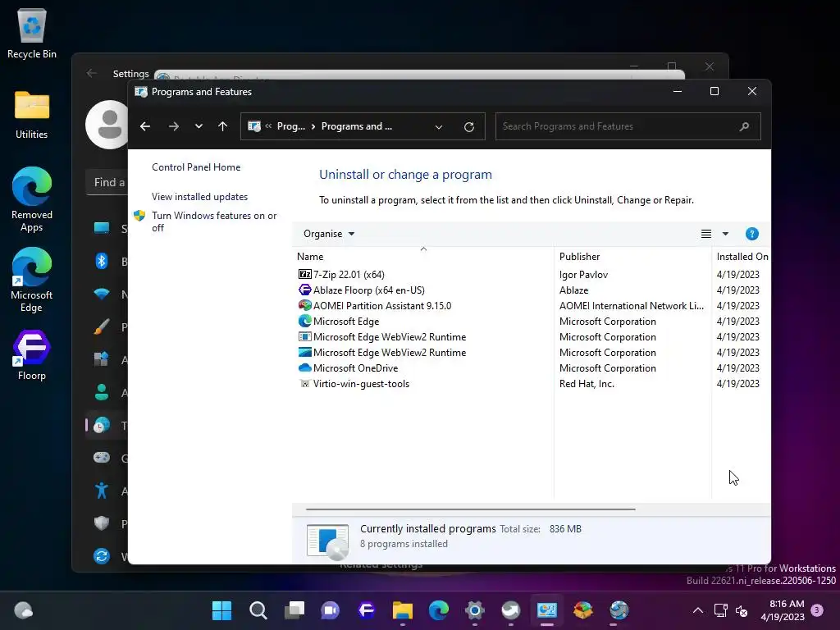Open Task View on taskbar
840x630 pixels.
[294, 610]
